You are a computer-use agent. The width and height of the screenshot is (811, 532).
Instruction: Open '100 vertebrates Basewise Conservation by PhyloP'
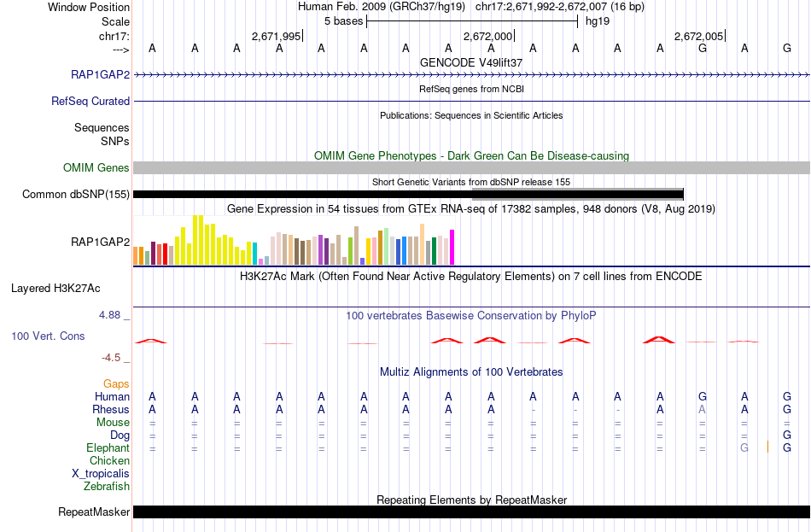pos(471,316)
